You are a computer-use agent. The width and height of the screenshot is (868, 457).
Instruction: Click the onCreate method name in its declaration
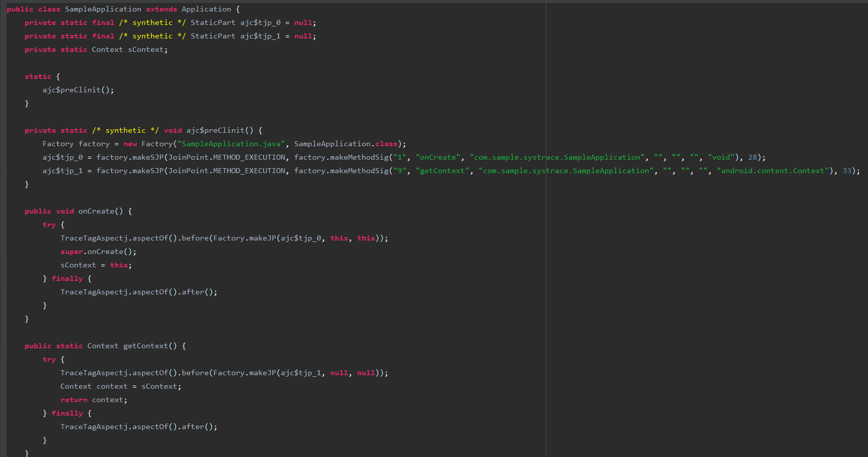(x=96, y=211)
